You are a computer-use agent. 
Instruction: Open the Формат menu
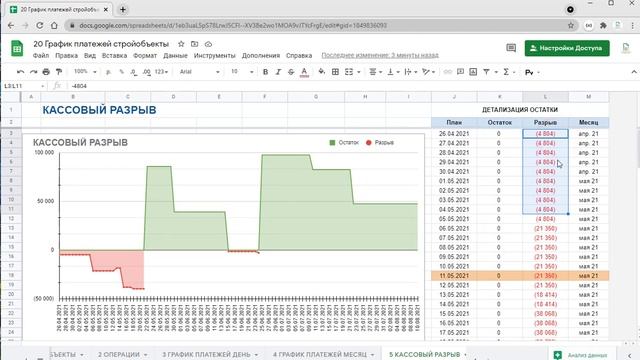point(145,56)
